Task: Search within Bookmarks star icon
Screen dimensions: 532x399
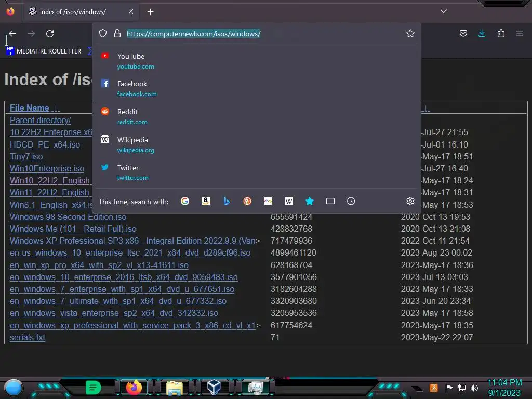Action: click(x=310, y=201)
